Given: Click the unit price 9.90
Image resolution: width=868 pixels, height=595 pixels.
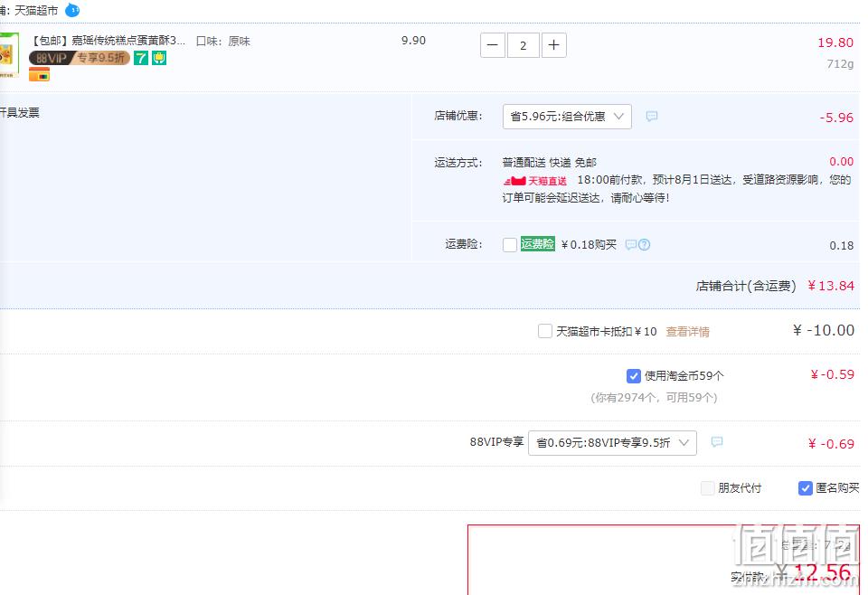Looking at the screenshot, I should point(413,41).
